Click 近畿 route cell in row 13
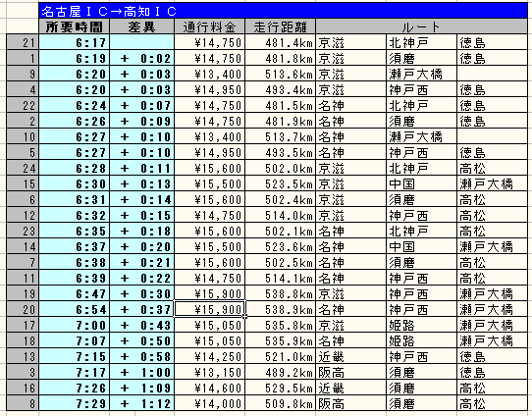This screenshot has height=416, width=532. (351, 357)
